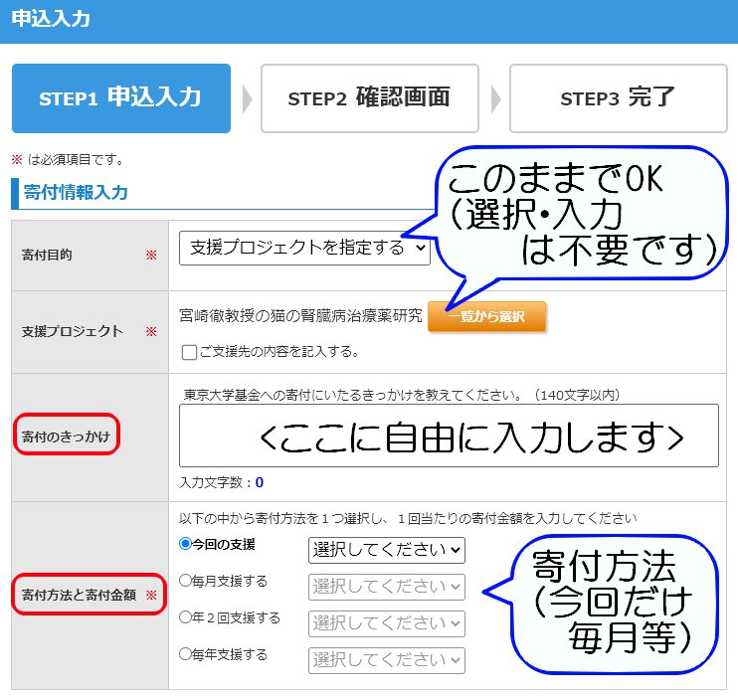Click the 宮崎徹教授の猫の腎臓病治療薬研究 project text
The height and width of the screenshot is (700, 738).
300,315
